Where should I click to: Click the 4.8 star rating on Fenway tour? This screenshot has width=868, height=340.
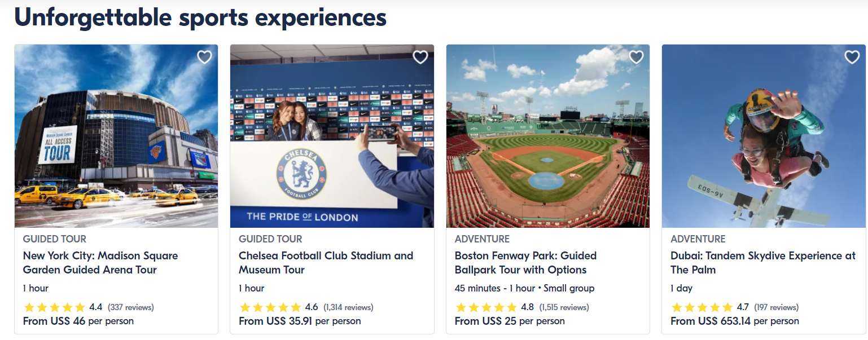(494, 307)
